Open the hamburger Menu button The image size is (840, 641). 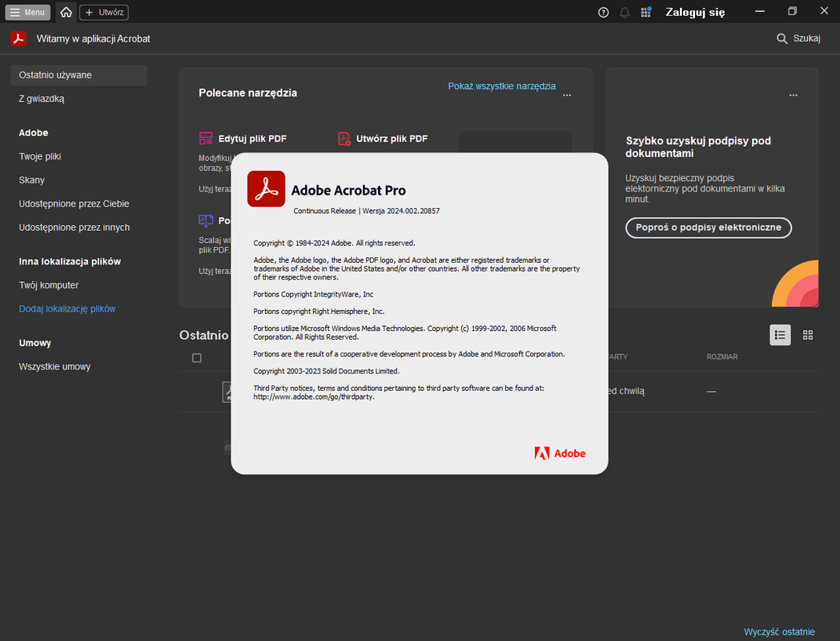(28, 12)
